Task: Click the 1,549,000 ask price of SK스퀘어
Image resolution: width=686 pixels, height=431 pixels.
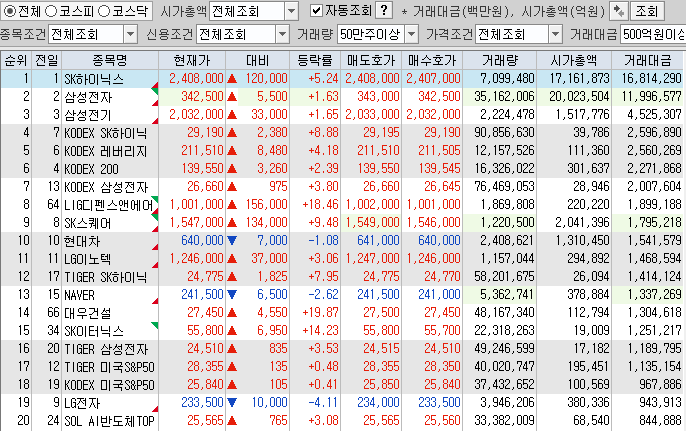Action: point(372,223)
